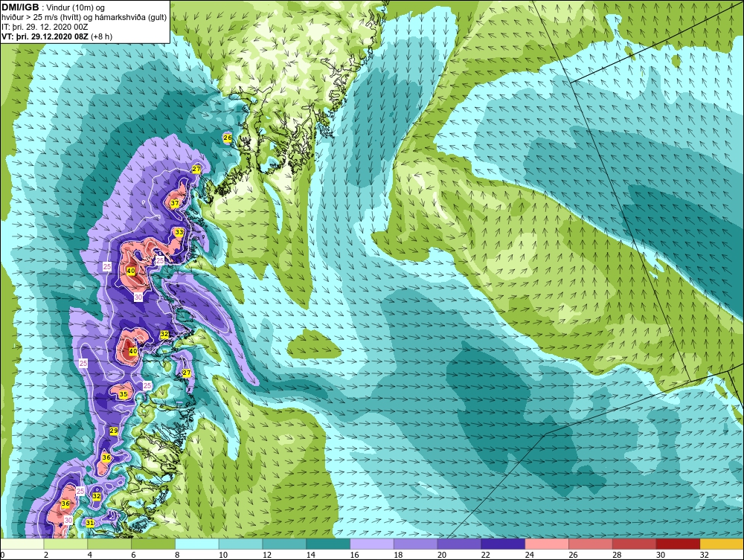
Task: Click the yellow '35' gust label
Action: 124,394
